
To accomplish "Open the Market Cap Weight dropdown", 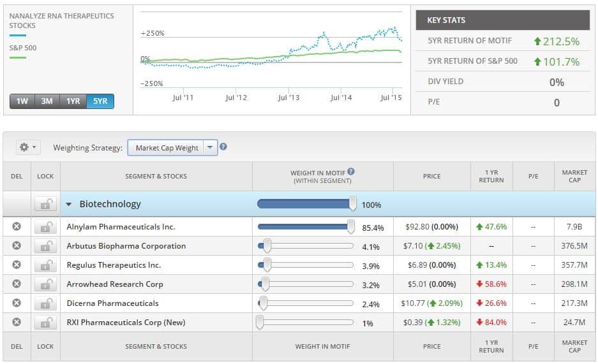I will pos(211,148).
